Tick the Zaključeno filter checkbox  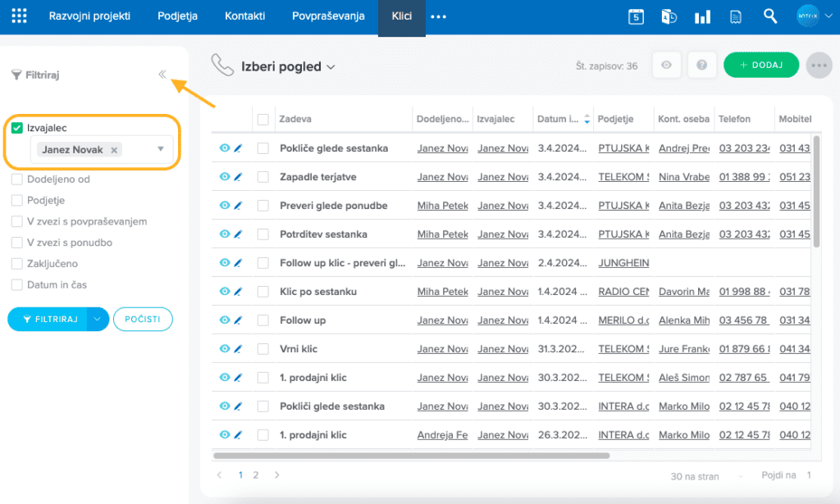[17, 264]
